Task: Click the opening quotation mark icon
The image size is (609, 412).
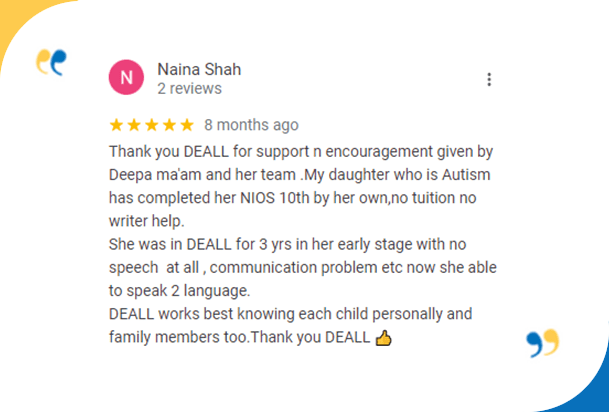Action: tap(51, 62)
